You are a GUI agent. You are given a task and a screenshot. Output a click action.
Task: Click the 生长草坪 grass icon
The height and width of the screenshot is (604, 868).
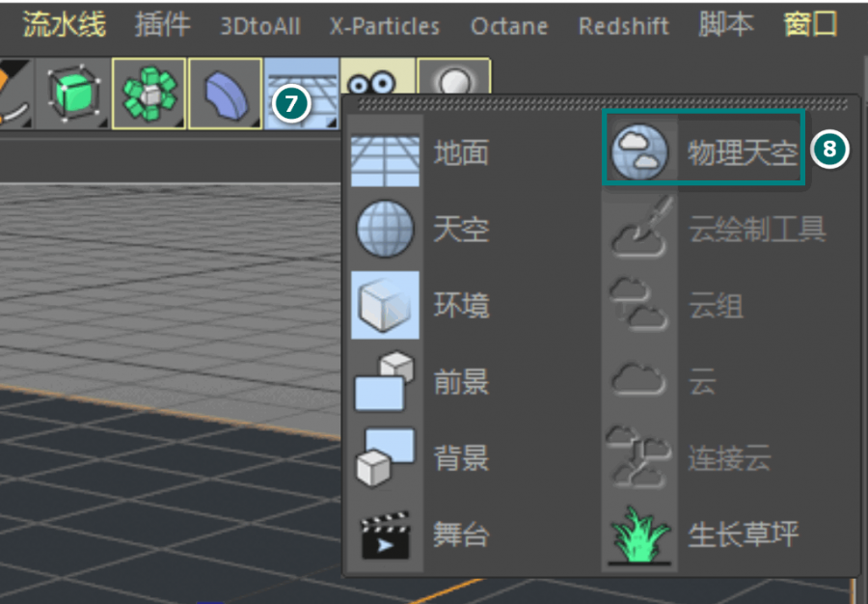639,535
